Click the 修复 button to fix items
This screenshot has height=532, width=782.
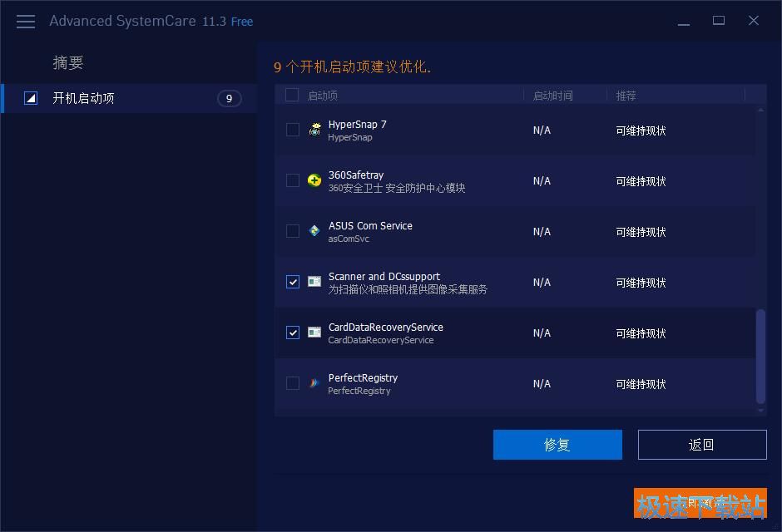[557, 445]
